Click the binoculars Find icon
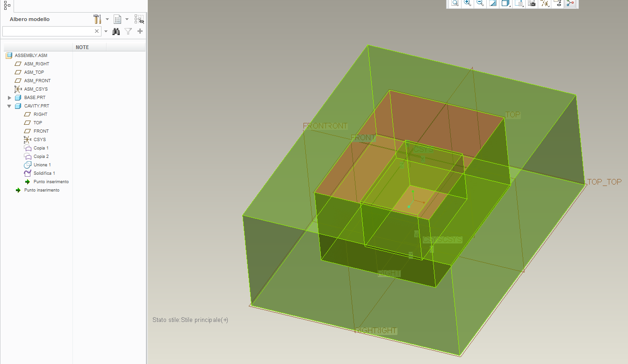This screenshot has height=364, width=628. tap(116, 31)
